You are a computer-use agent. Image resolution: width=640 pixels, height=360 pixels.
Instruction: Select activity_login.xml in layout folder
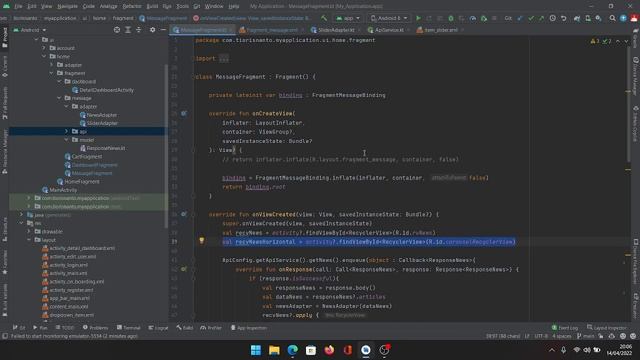[65, 265]
